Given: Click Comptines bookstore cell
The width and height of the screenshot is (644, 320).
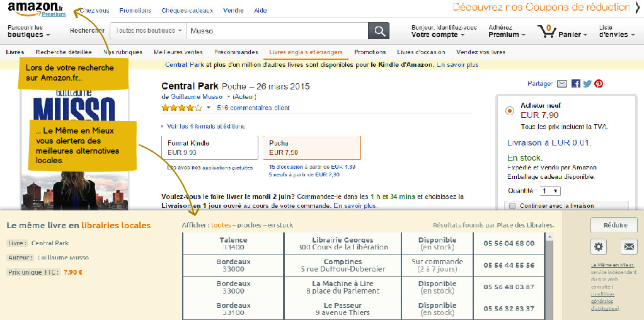Looking at the screenshot, I should point(343,265).
